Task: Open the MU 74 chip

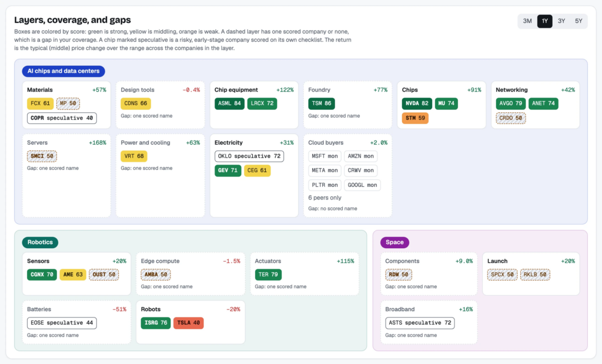Action: (446, 103)
